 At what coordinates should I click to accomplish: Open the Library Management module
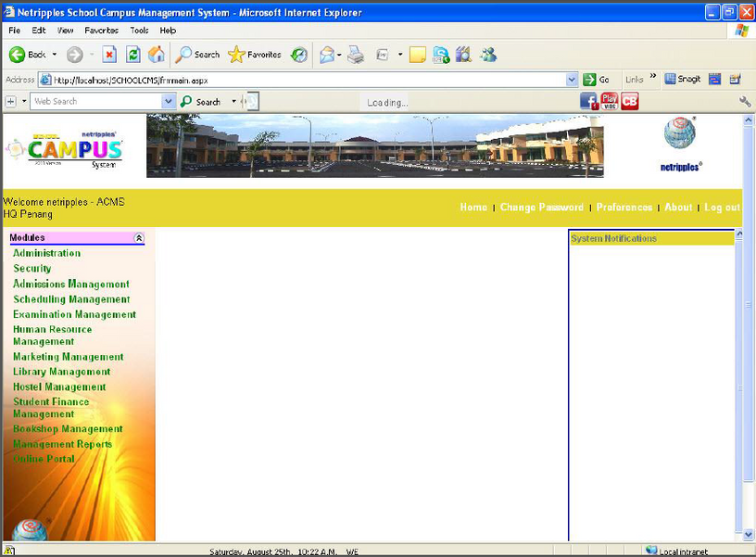[x=62, y=372]
